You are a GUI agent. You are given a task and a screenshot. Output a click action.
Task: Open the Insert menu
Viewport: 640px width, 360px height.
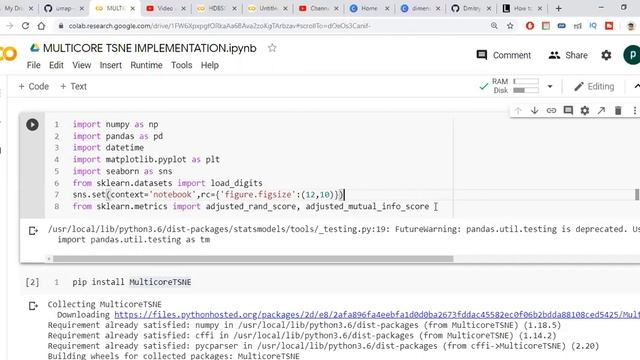111,65
